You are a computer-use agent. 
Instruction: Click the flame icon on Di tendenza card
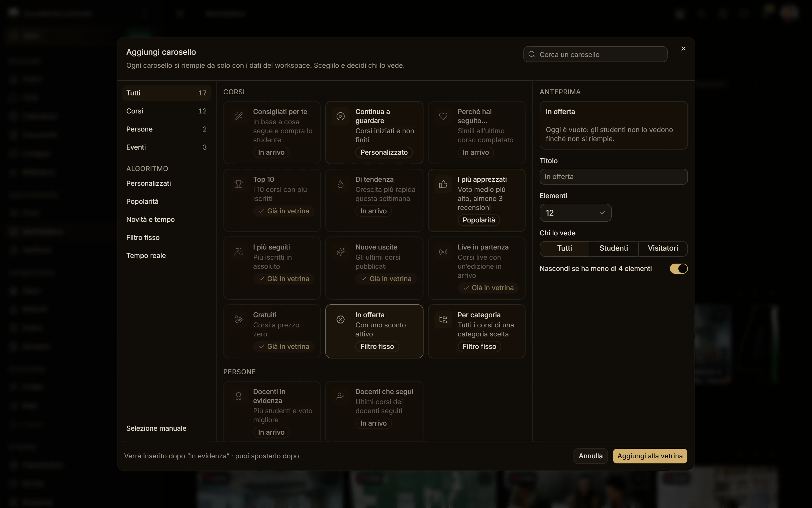[x=341, y=184]
